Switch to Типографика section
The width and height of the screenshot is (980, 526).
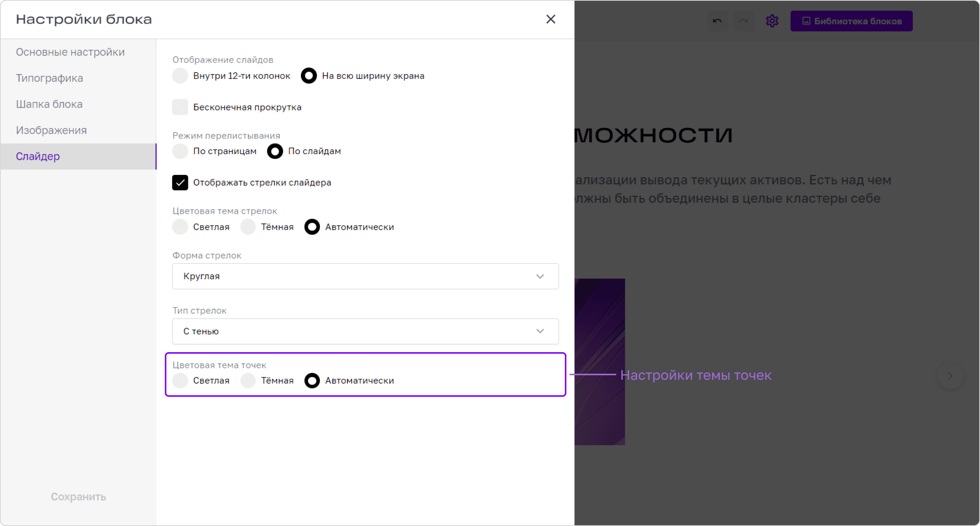tap(78, 78)
